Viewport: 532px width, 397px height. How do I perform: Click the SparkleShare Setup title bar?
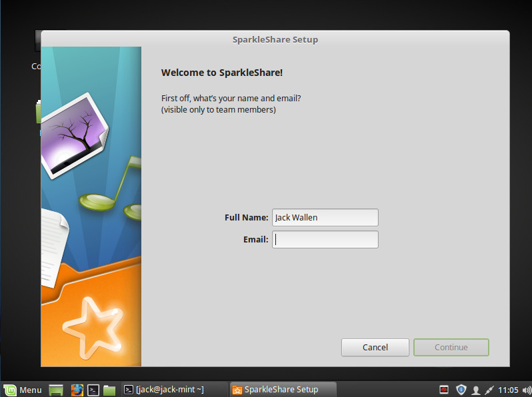pyautogui.click(x=275, y=39)
